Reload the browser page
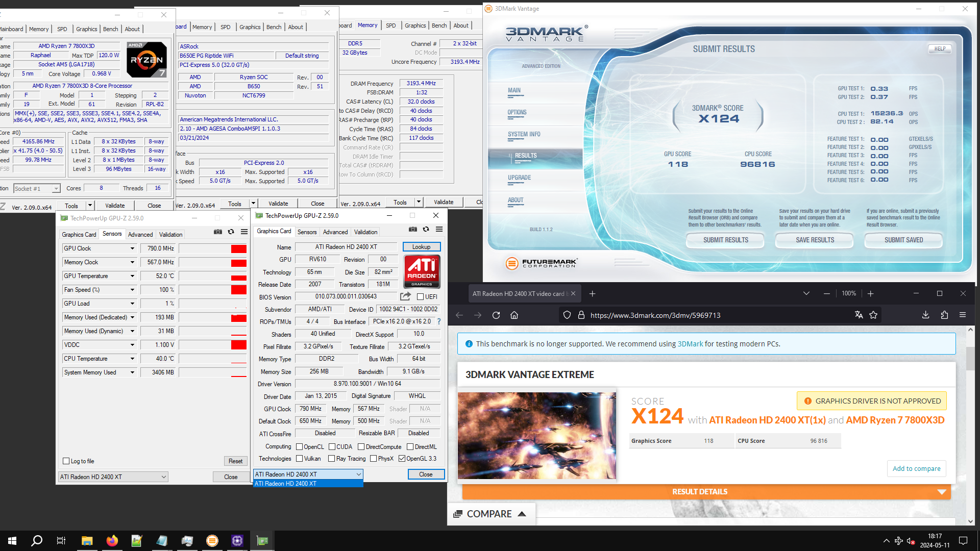The image size is (980, 551). pos(496,315)
